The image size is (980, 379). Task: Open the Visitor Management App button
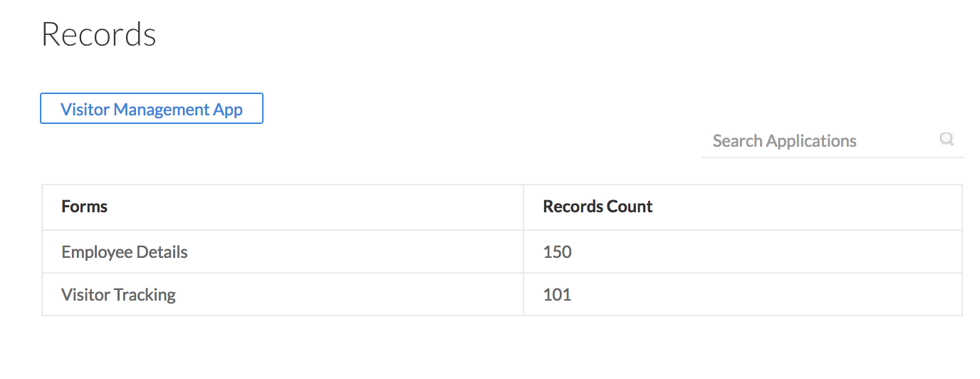(152, 109)
